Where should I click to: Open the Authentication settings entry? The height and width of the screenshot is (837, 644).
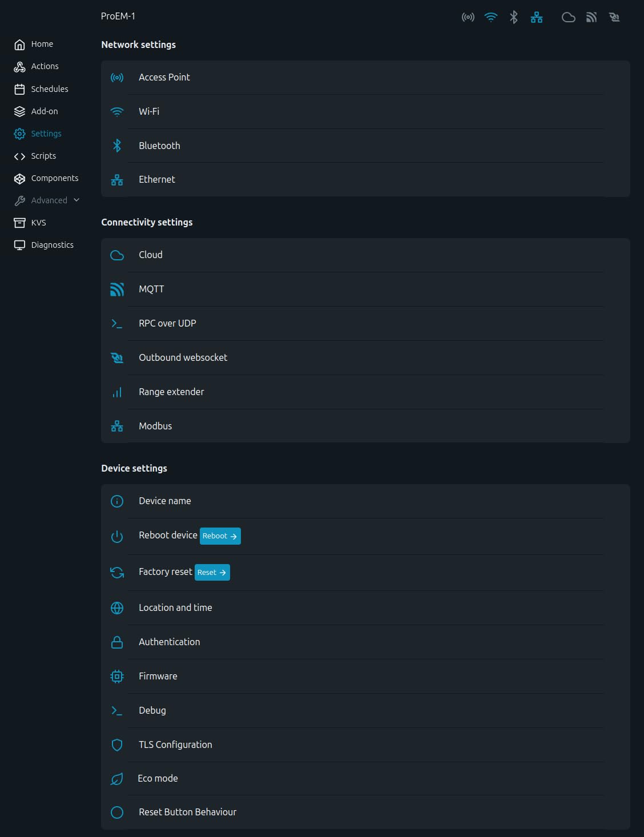169,642
